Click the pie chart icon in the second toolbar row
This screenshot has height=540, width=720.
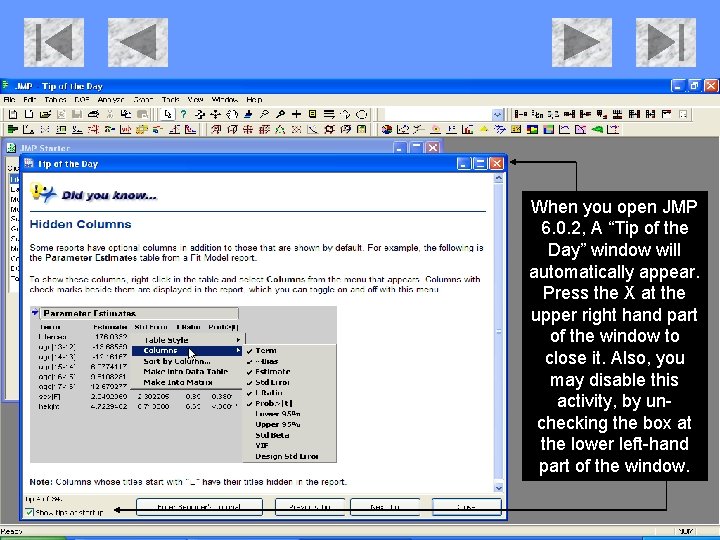coord(387,129)
